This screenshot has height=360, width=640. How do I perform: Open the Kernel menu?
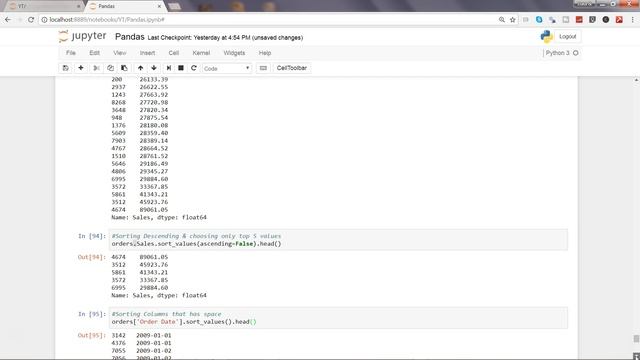click(x=201, y=53)
